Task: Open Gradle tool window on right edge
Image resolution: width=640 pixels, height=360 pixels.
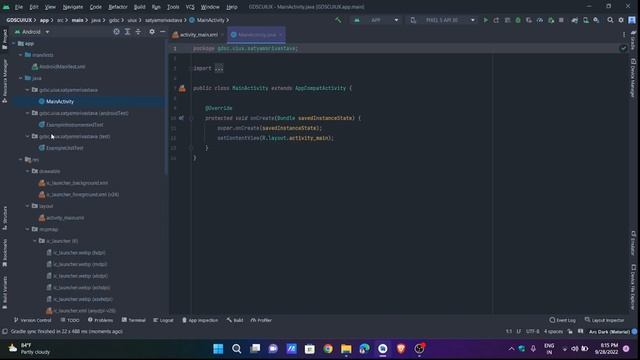Action: [633, 40]
